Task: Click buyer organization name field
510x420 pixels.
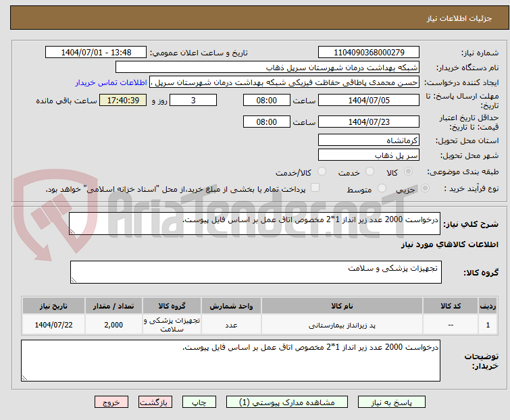Action: [x=267, y=68]
